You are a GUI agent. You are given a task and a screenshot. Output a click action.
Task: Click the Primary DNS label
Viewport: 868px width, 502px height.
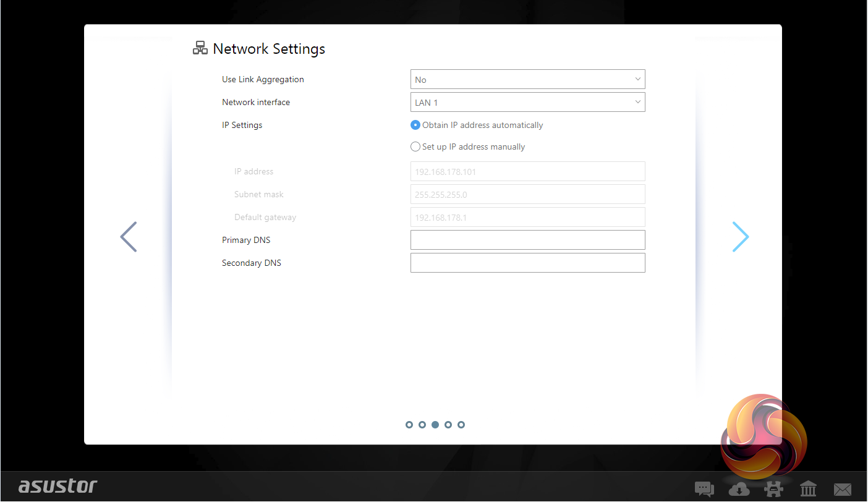click(246, 240)
